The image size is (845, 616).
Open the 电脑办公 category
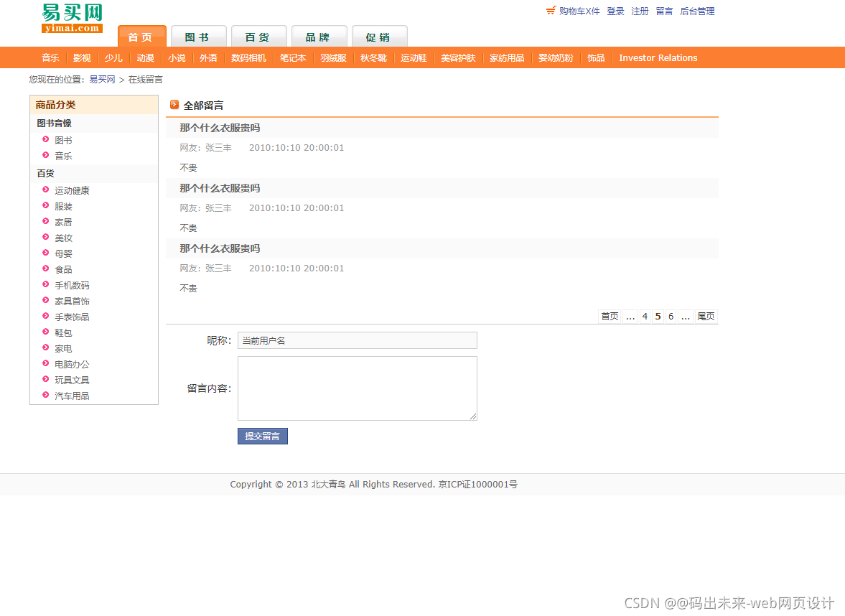72,364
